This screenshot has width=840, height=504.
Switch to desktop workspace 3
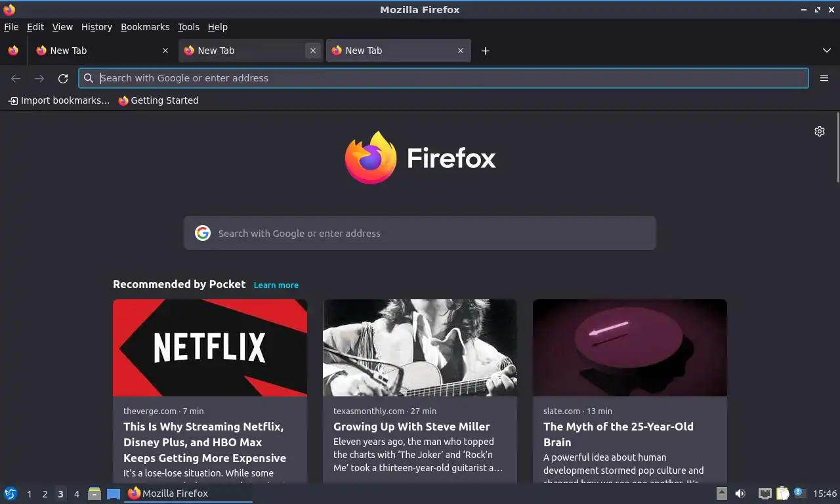60,494
